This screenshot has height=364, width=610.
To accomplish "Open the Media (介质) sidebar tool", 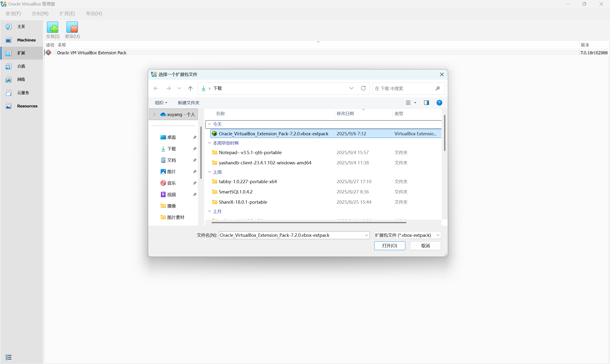I will [21, 66].
